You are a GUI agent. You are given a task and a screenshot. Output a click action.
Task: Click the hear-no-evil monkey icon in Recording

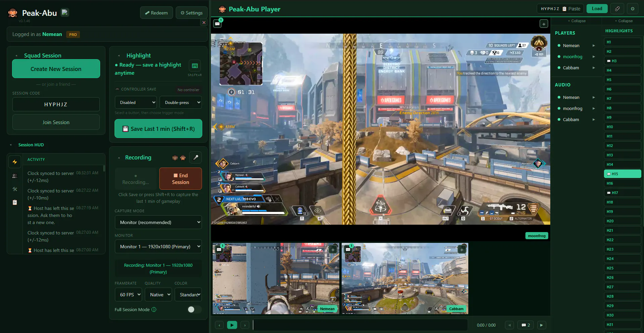point(175,157)
